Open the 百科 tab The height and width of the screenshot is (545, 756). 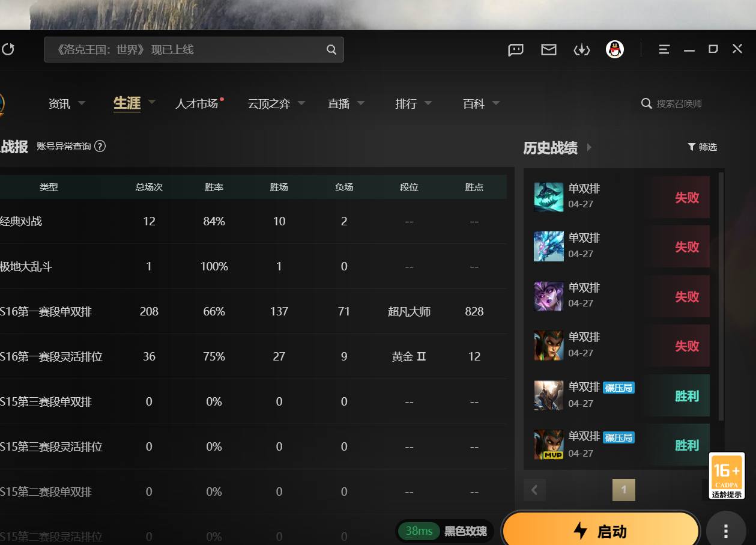[474, 103]
